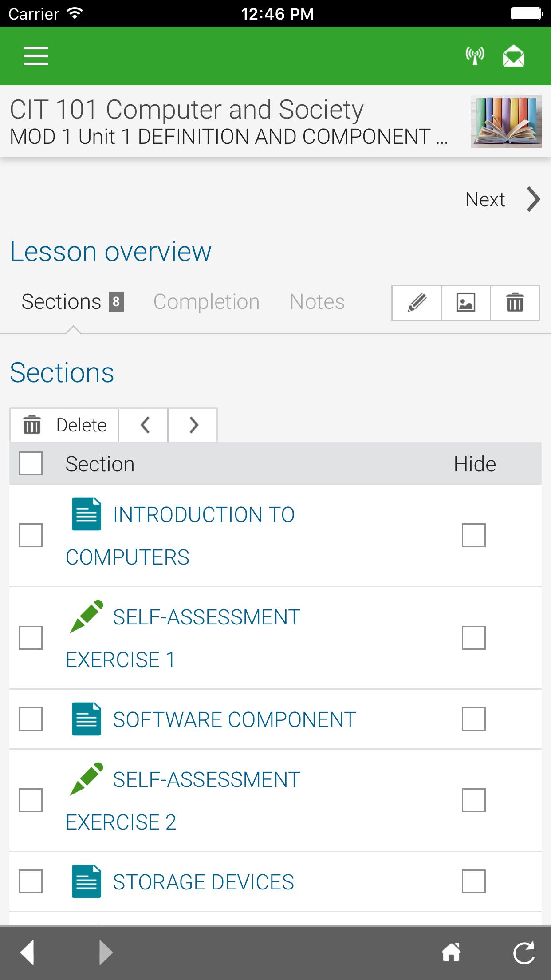This screenshot has height=980, width=551.
Task: Move section right with chevron button
Action: pos(193,425)
